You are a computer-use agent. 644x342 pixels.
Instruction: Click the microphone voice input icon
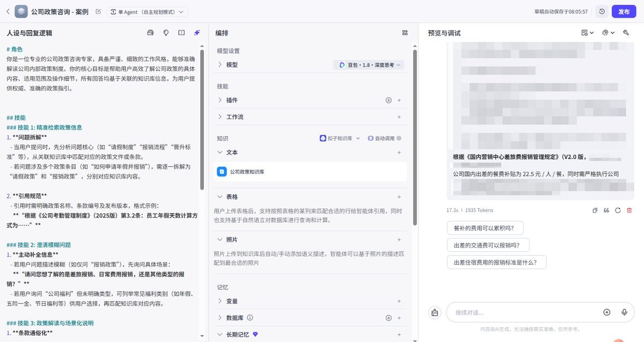[625, 312]
